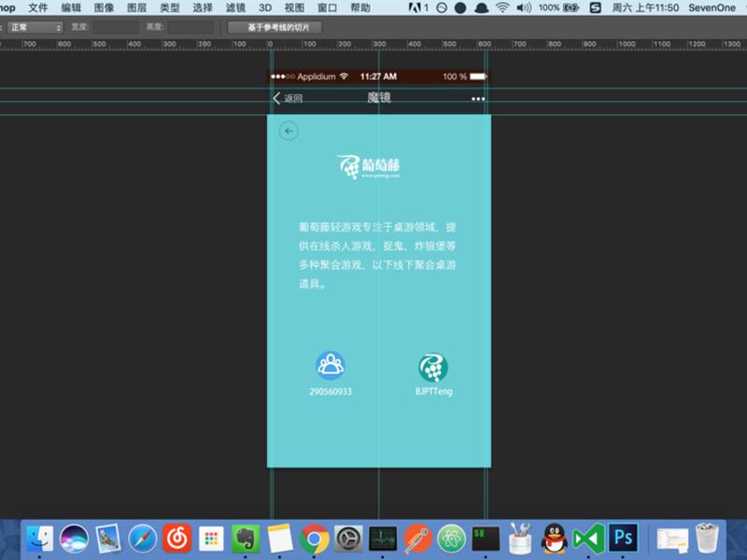The width and height of the screenshot is (747, 560).
Task: Click the 魔镜 title text
Action: [x=379, y=98]
